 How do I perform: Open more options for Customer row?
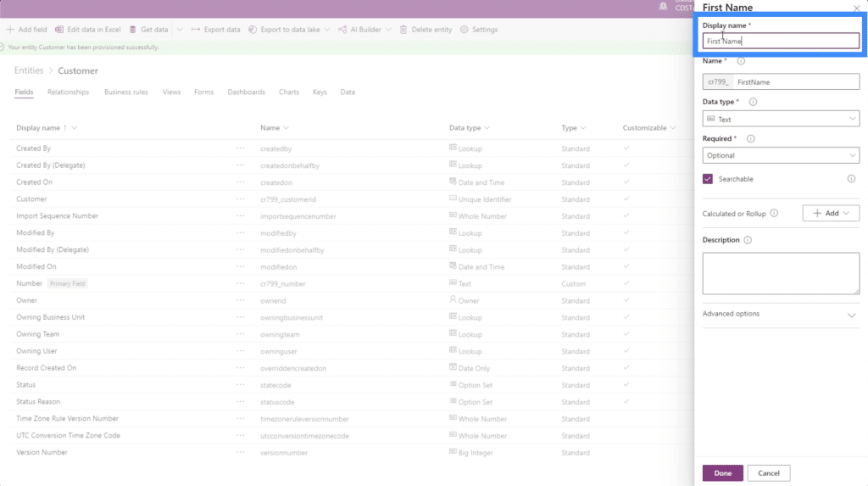click(x=240, y=199)
